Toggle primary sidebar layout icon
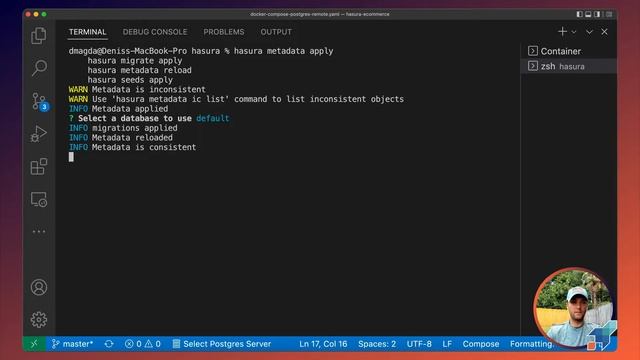 [x=579, y=14]
